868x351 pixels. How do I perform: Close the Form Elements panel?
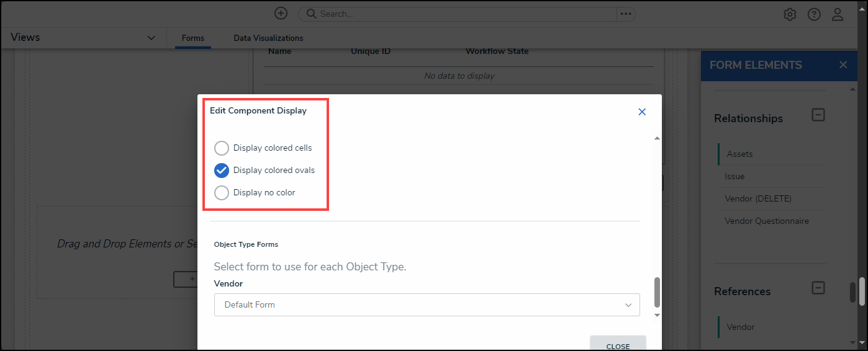[843, 65]
